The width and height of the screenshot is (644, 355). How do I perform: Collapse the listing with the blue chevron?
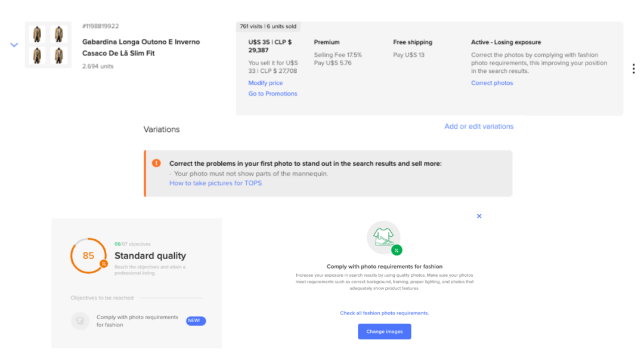14,45
